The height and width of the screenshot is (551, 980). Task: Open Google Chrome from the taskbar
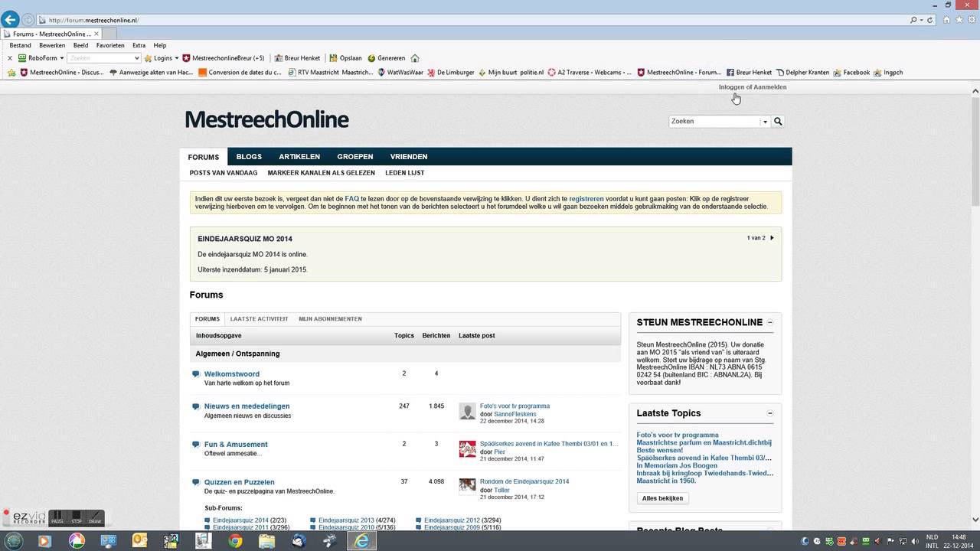click(x=235, y=541)
